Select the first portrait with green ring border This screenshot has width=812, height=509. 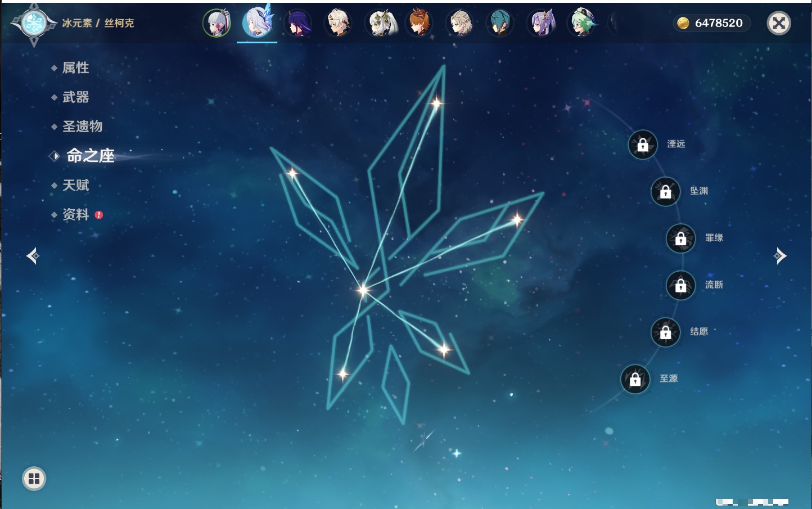click(x=216, y=23)
